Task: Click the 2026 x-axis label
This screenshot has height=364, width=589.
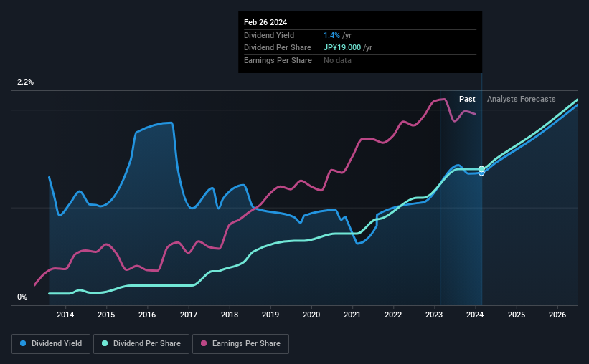Action: pos(557,315)
